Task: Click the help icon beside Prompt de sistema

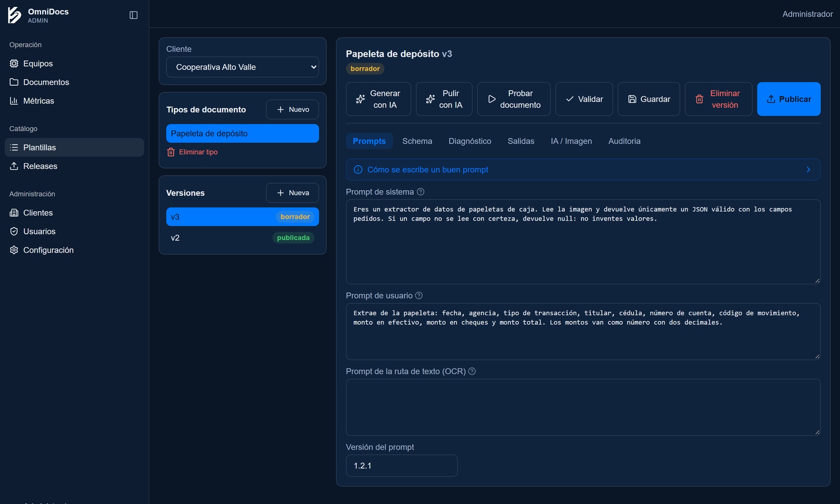Action: [420, 192]
